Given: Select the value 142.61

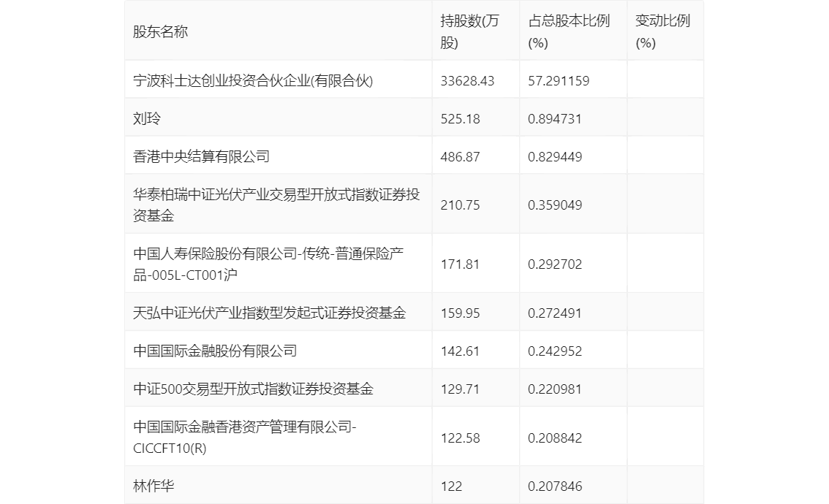Looking at the screenshot, I should 460,351.
